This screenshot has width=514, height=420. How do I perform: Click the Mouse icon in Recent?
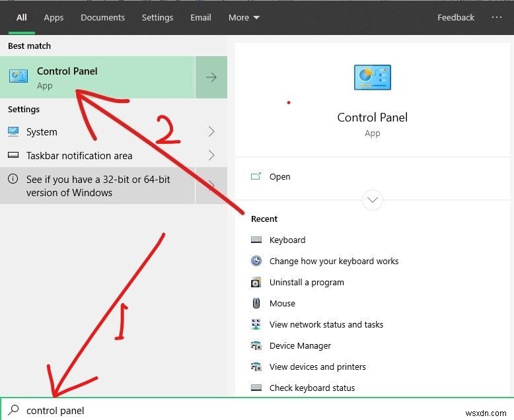pyautogui.click(x=256, y=303)
